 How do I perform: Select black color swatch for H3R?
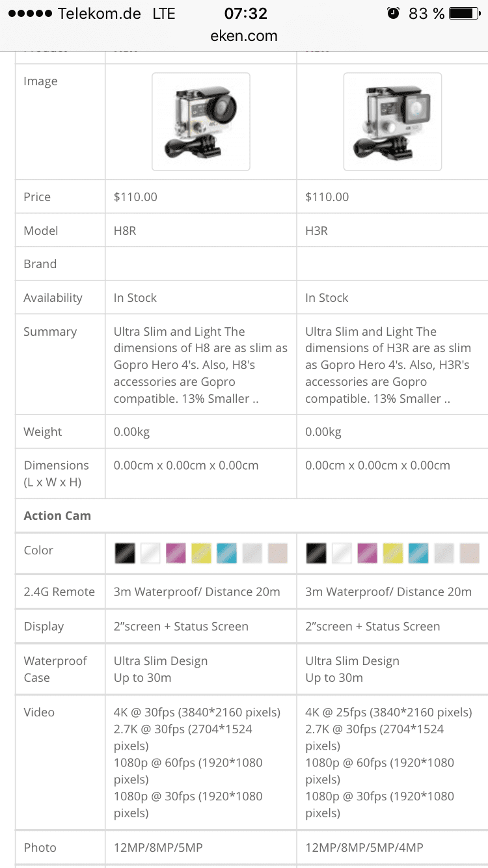tap(316, 553)
